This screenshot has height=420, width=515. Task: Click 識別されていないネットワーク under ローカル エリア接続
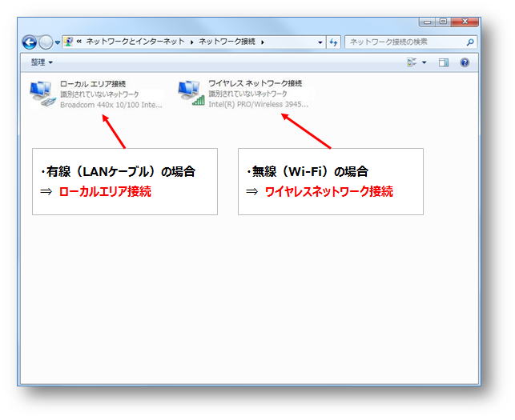(99, 94)
